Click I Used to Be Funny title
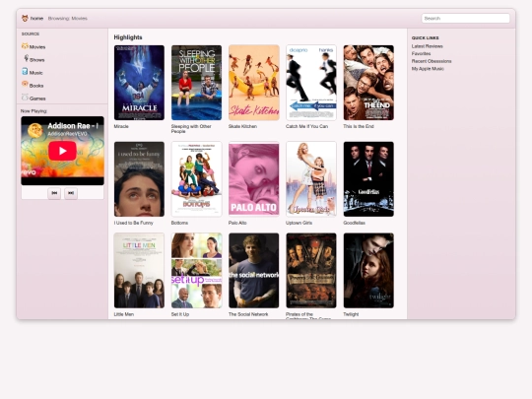The image size is (532, 399). (x=134, y=223)
